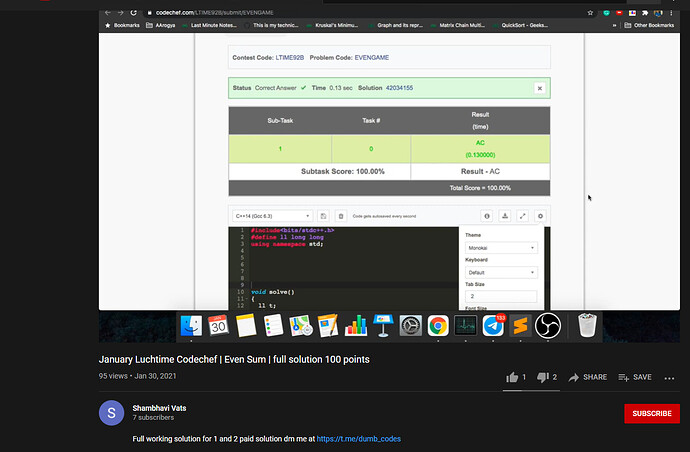
Task: Open Reminders in the dock
Action: [x=273, y=326]
